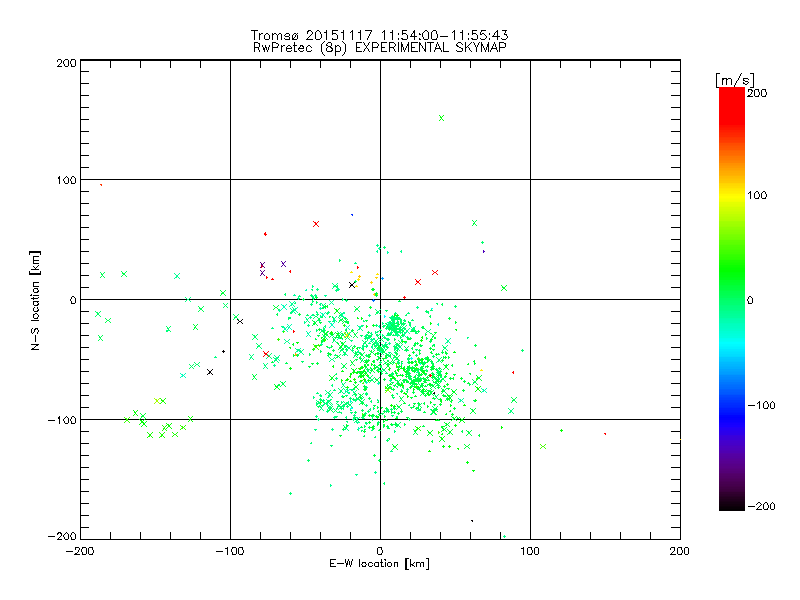Click the 'E-W location [km]' axis label
Image resolution: width=800 pixels, height=600 pixels.
tap(379, 564)
